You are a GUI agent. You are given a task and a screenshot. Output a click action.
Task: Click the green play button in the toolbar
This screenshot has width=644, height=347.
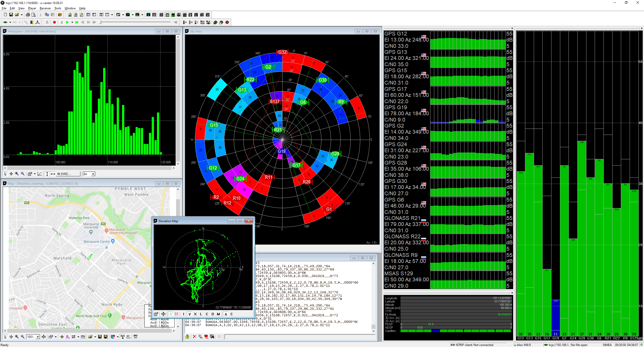pos(67,22)
